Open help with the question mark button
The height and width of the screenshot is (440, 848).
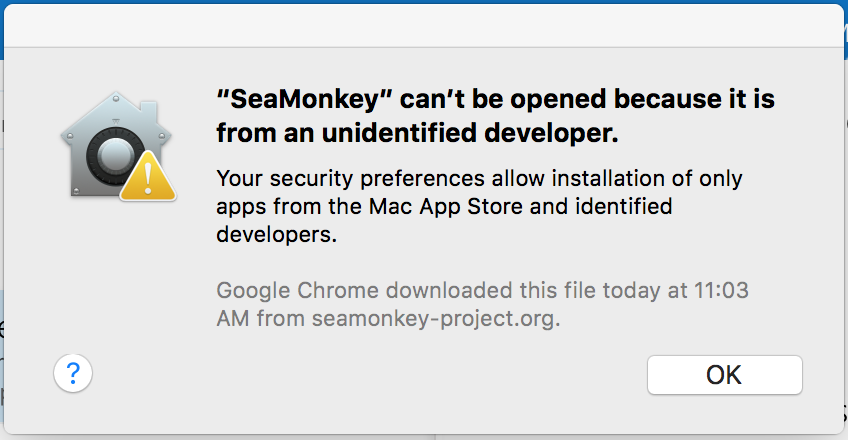[73, 373]
